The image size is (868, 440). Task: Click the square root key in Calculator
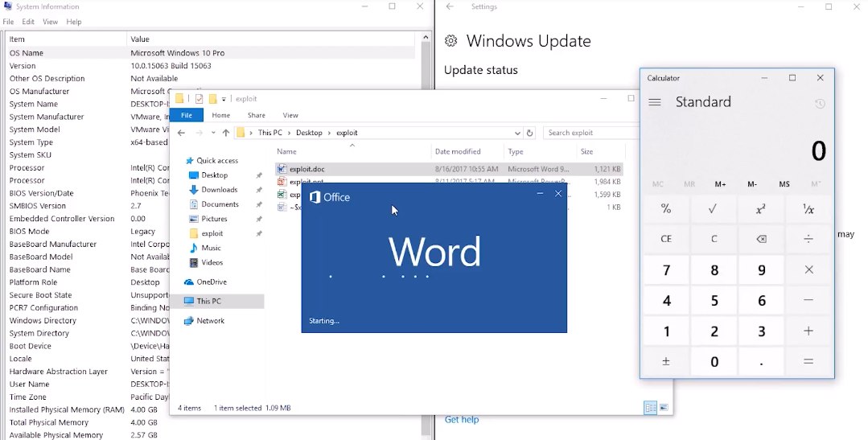[713, 209]
